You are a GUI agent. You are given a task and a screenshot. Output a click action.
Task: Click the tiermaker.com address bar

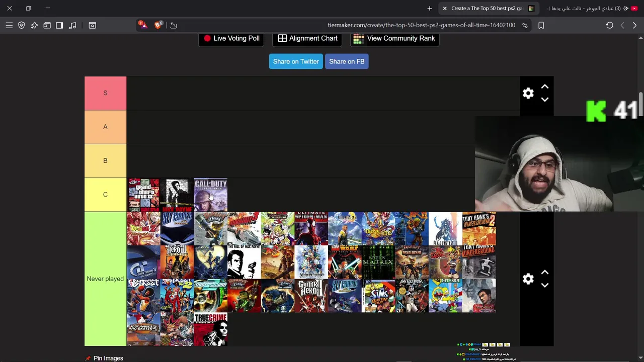point(421,25)
